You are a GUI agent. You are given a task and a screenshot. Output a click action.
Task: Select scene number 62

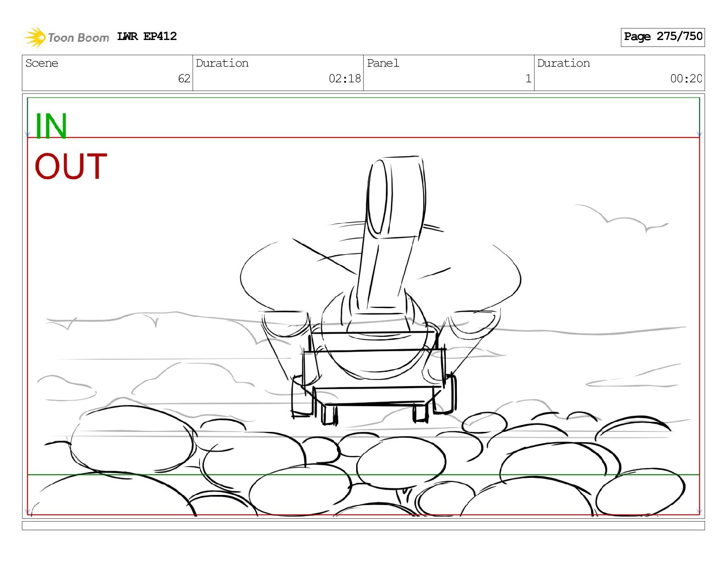[184, 79]
